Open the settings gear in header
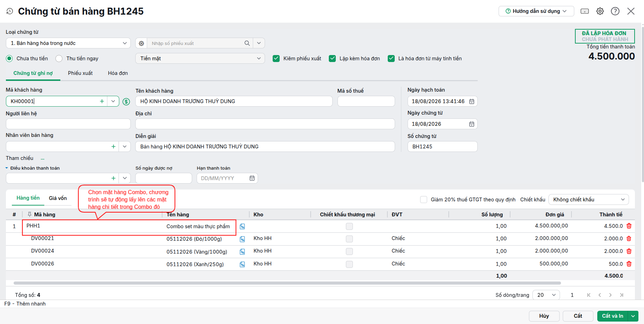The image size is (644, 324). coord(600,11)
